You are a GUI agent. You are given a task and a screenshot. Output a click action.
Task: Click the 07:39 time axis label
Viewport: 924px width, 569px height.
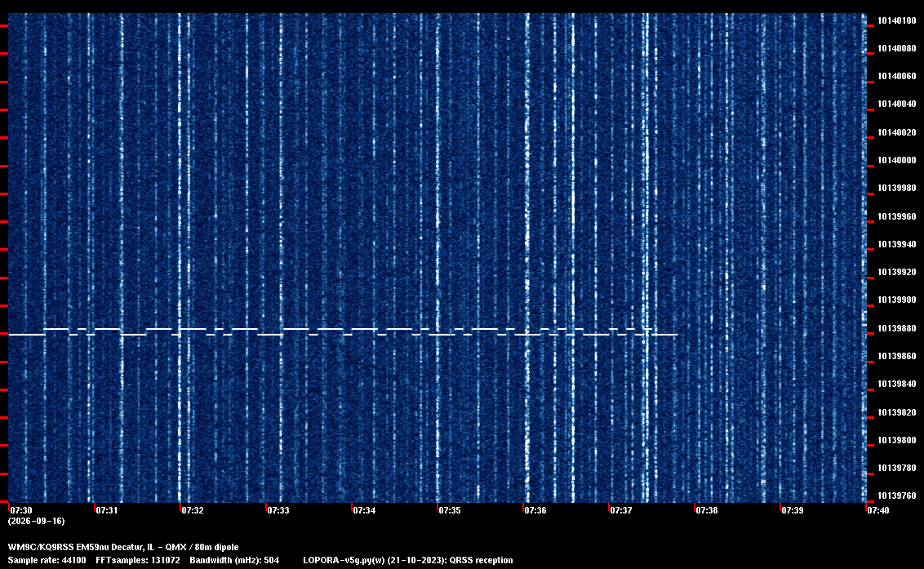(793, 510)
